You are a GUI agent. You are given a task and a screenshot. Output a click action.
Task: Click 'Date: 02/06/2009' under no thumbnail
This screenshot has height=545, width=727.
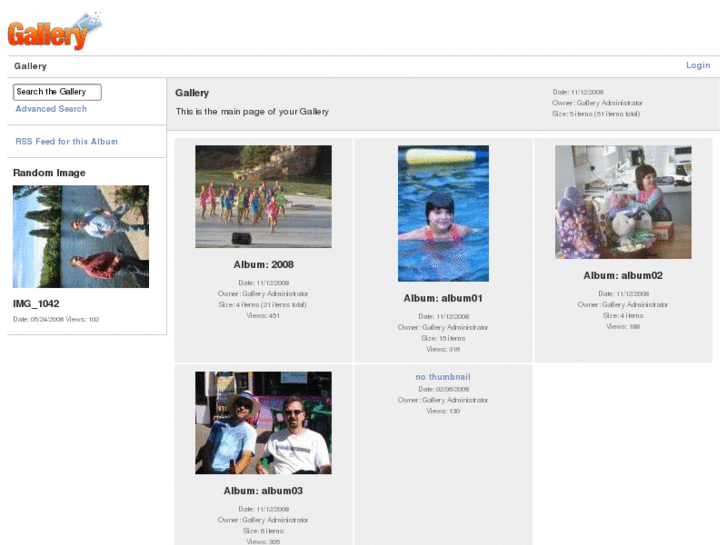(x=443, y=389)
